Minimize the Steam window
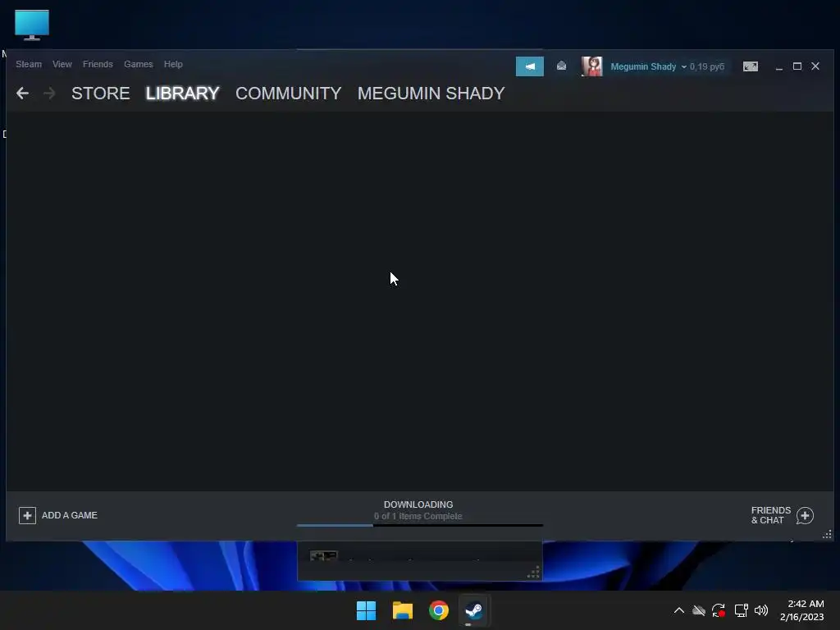This screenshot has width=840, height=630. tap(779, 66)
